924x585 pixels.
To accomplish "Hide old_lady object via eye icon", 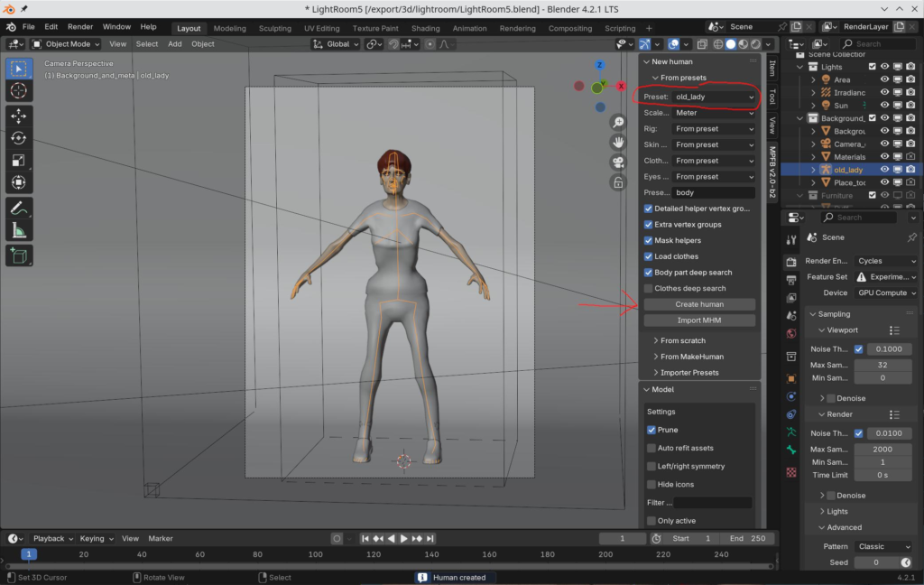I will tap(884, 170).
